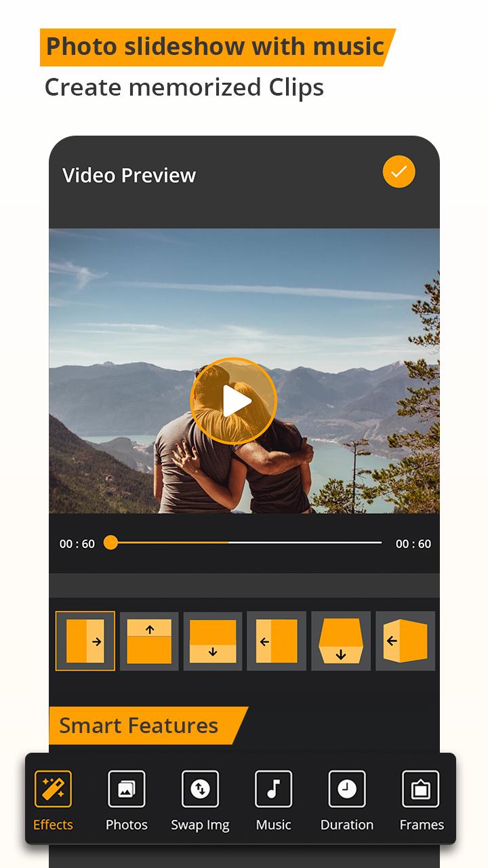This screenshot has height=868, width=488.
Task: Click the Video Preview title
Action: coord(129,175)
